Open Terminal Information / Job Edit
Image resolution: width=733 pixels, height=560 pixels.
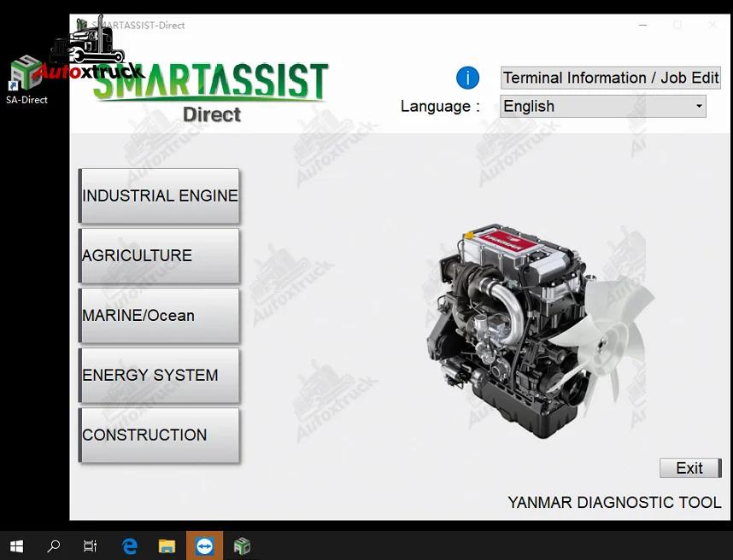click(611, 78)
